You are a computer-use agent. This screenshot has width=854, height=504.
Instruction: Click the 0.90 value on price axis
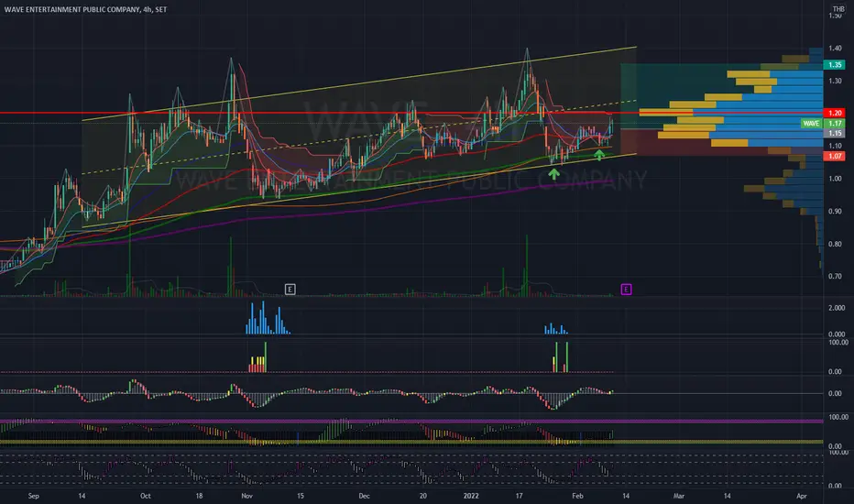[x=835, y=212]
